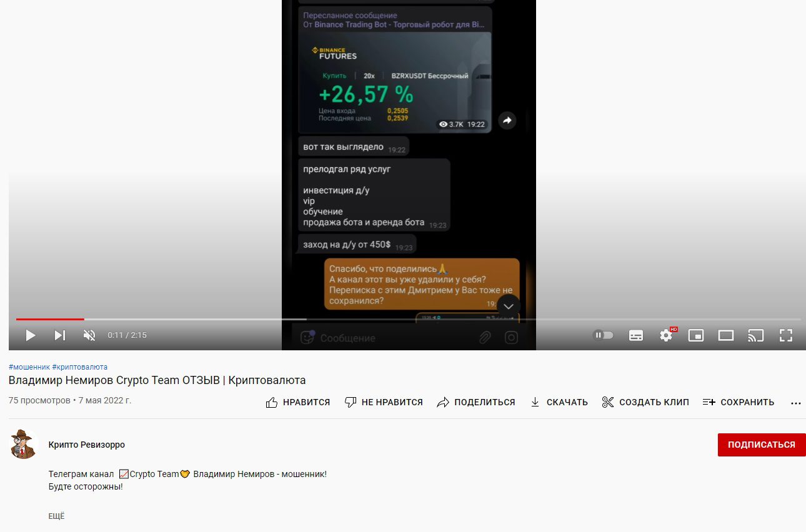Click the Binance Futures +26,57 % image
This screenshot has width=806, height=532.
[x=394, y=82]
